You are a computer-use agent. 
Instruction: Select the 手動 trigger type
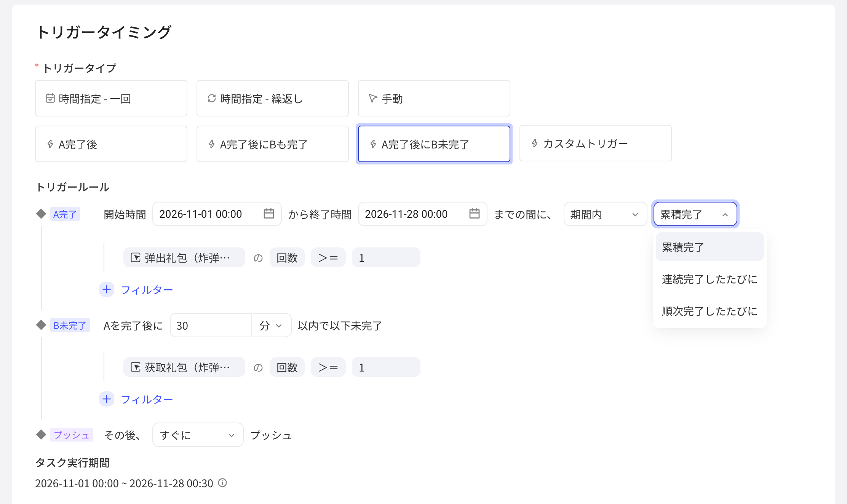point(434,98)
